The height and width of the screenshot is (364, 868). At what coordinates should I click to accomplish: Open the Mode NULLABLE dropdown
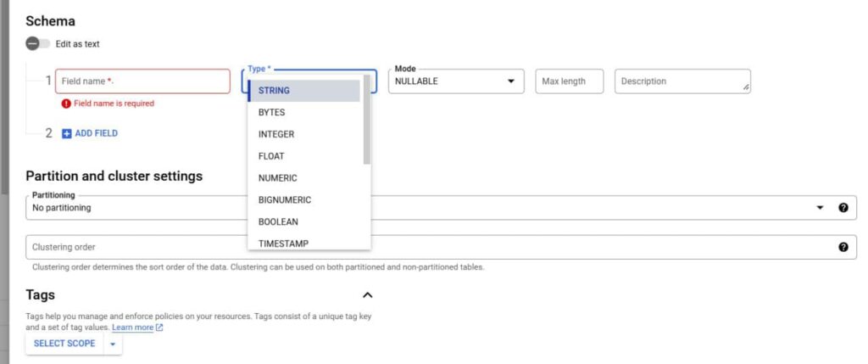click(456, 81)
